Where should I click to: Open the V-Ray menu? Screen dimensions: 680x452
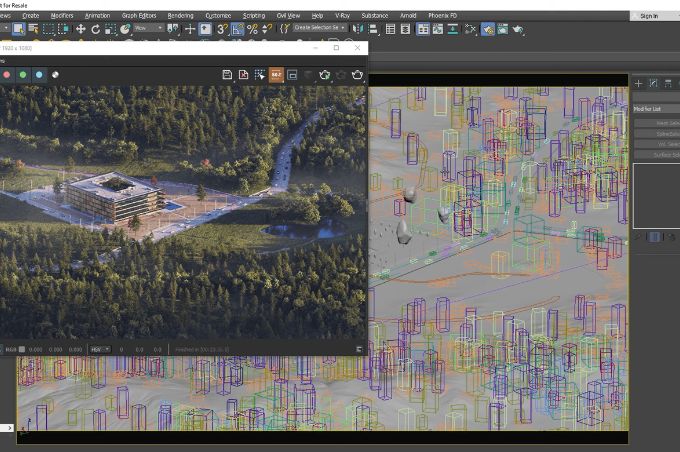(x=342, y=16)
